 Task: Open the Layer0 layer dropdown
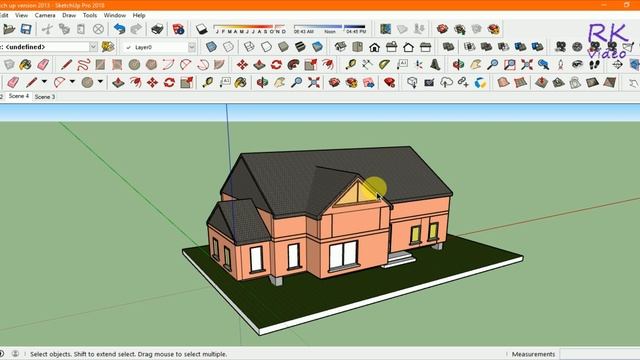[192, 47]
